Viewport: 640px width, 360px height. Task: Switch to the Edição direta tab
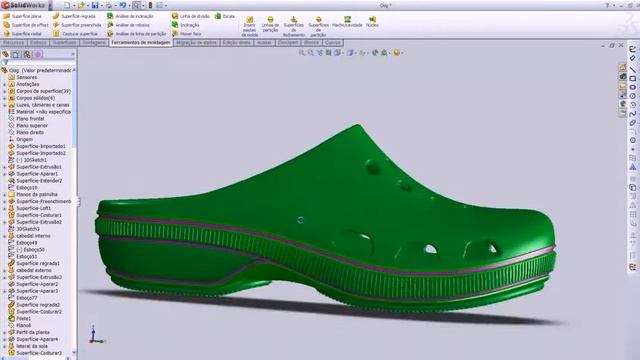coord(237,42)
